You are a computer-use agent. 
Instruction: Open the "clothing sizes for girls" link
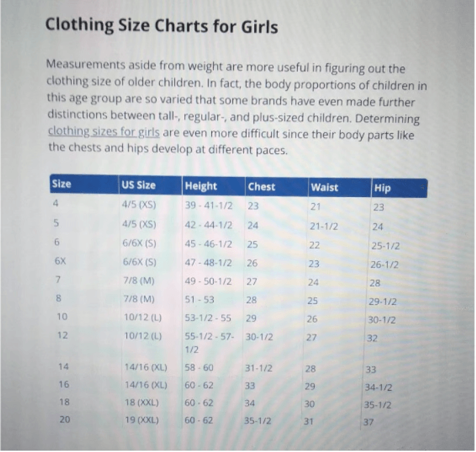(104, 133)
